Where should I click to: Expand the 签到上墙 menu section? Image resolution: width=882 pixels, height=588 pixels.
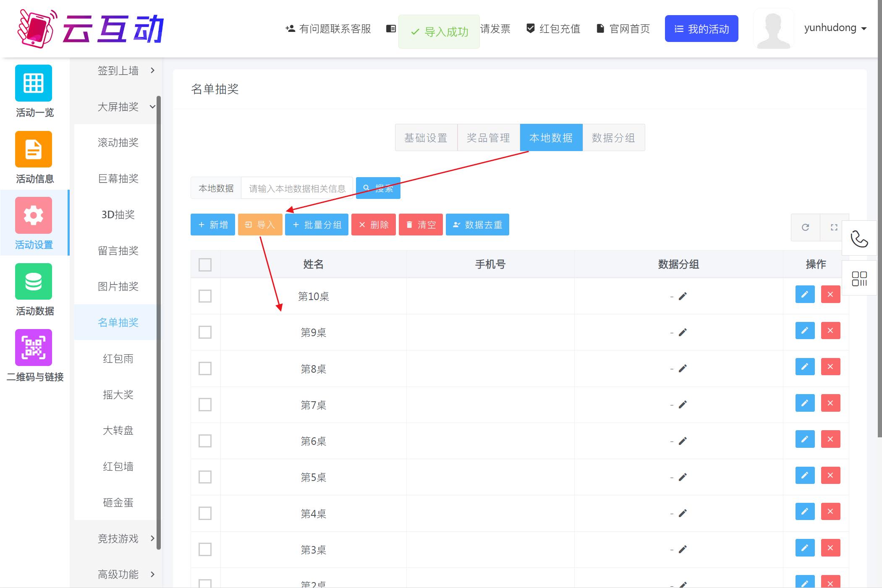point(118,71)
